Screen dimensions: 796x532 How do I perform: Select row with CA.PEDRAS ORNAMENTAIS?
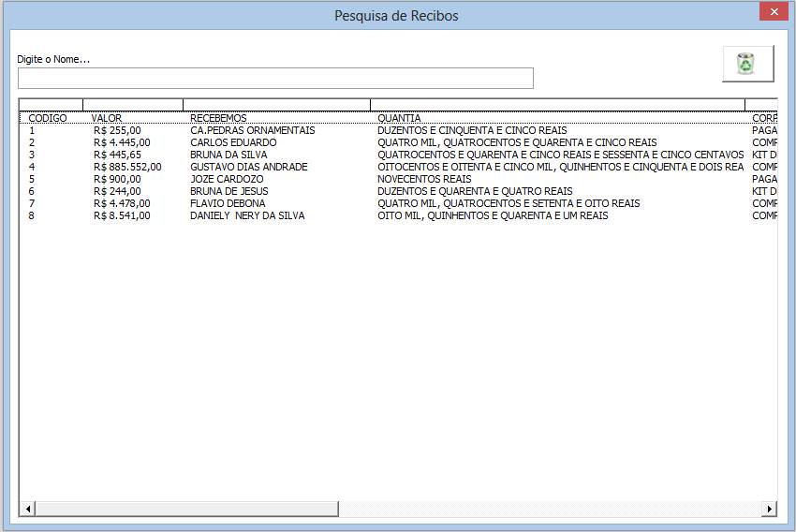399,130
